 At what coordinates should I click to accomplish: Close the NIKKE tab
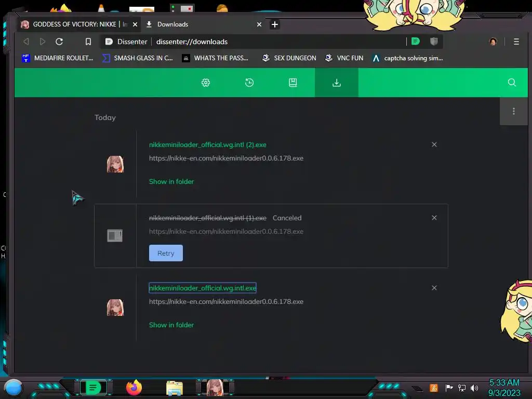tap(135, 24)
